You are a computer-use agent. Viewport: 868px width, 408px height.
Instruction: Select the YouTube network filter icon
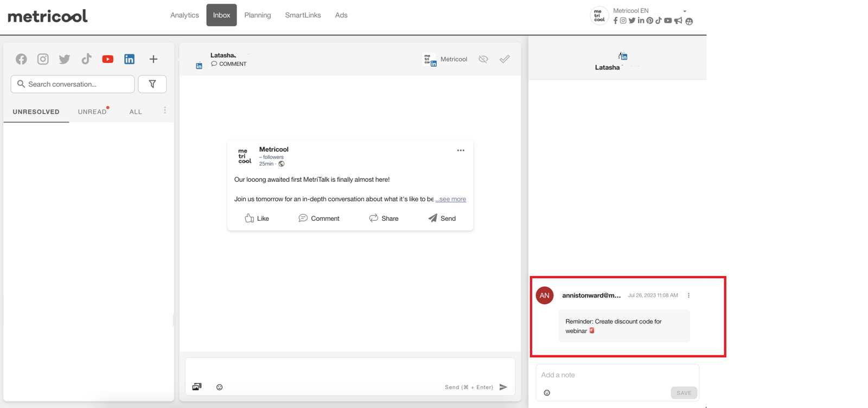click(x=108, y=59)
